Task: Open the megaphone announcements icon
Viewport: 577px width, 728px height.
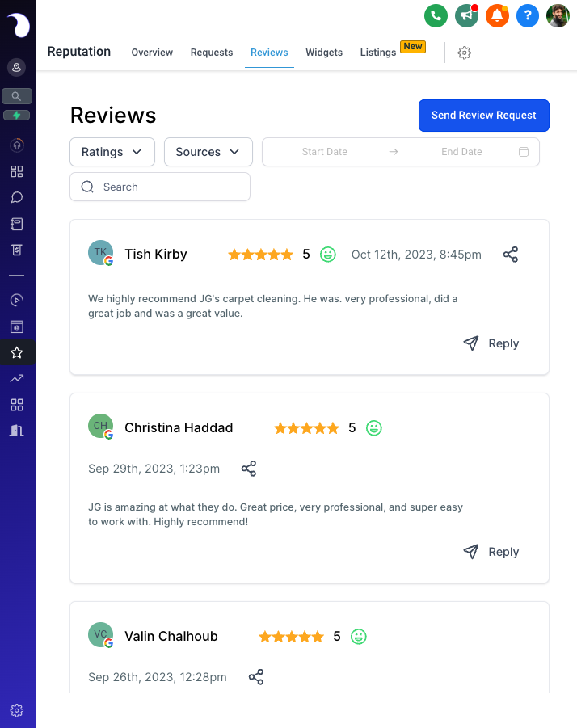Action: (x=466, y=16)
